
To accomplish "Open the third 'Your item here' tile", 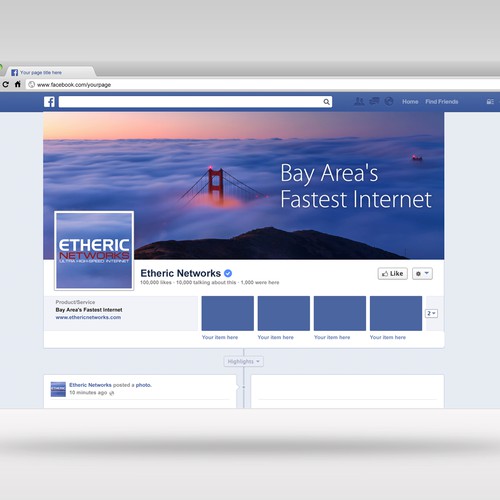I will pos(340,313).
